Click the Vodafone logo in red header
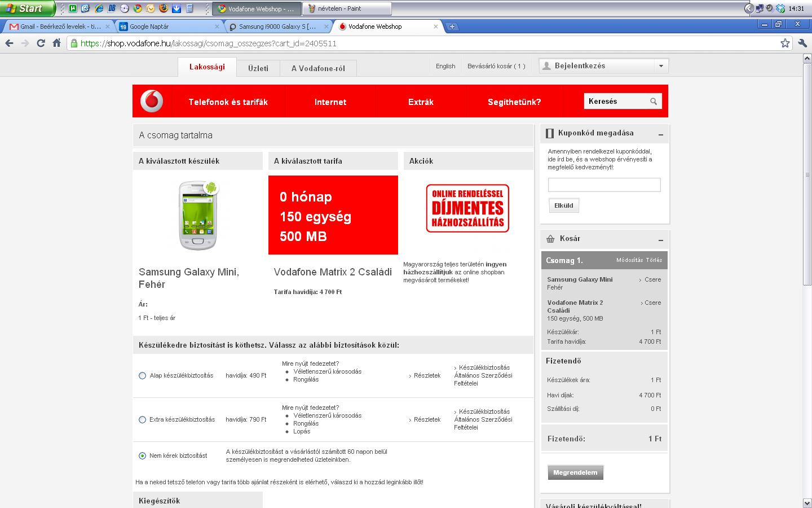 152,102
